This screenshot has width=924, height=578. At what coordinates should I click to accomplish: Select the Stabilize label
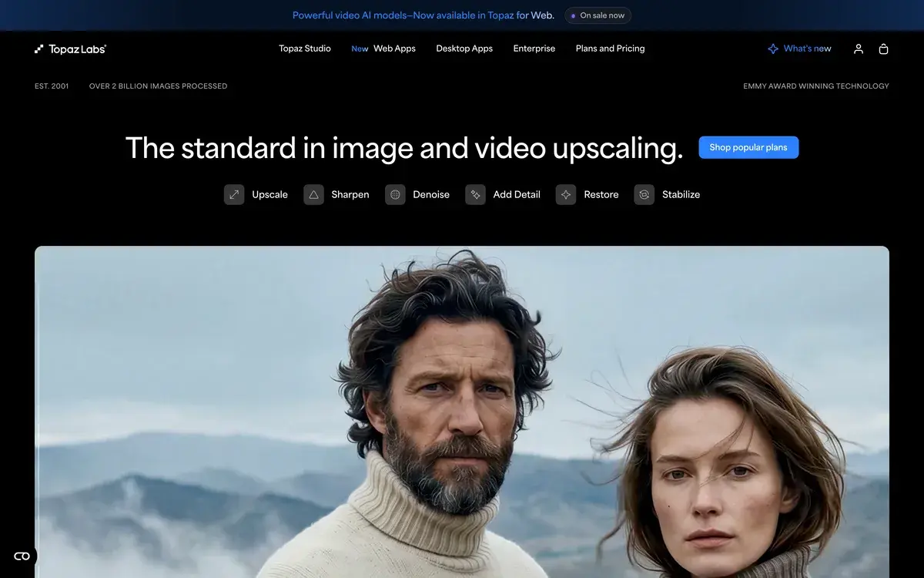[681, 195]
